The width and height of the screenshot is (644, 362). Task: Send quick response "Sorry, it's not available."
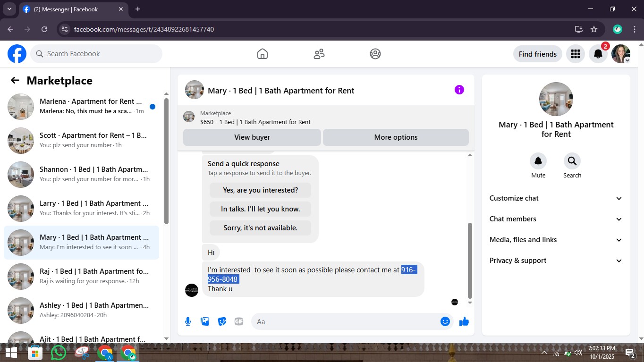tap(261, 228)
